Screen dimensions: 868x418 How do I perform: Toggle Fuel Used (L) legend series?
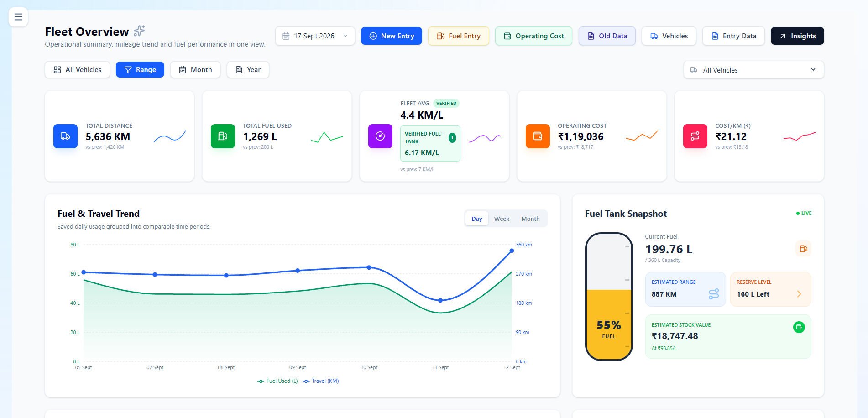pos(277,381)
